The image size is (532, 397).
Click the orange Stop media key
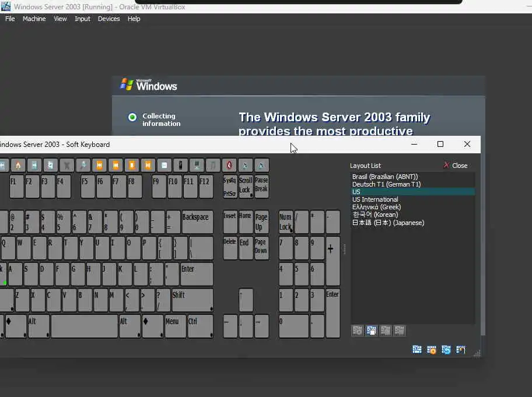tap(132, 165)
